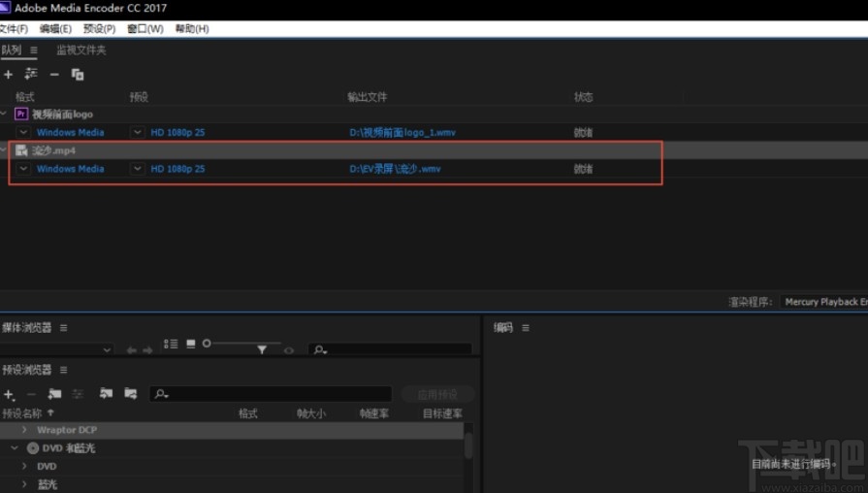Viewport: 868px width, 493px height.
Task: Sort presets by the 预设名称 column header
Action: tap(28, 413)
